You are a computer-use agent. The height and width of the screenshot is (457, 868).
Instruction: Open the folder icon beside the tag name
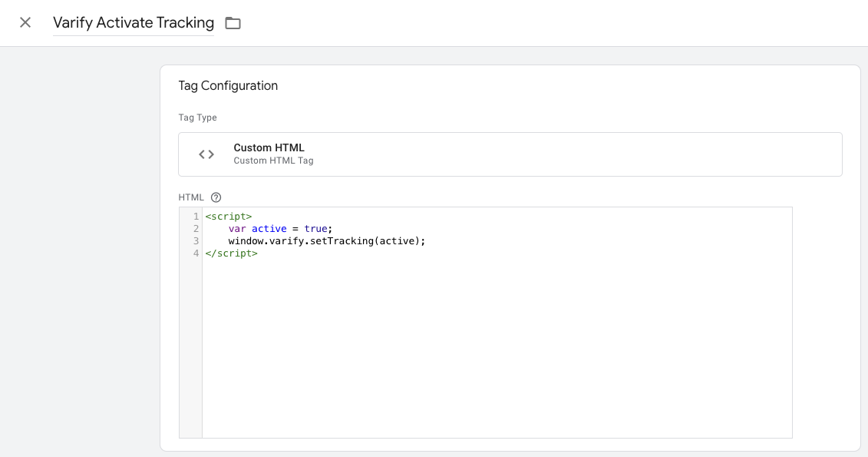point(233,23)
